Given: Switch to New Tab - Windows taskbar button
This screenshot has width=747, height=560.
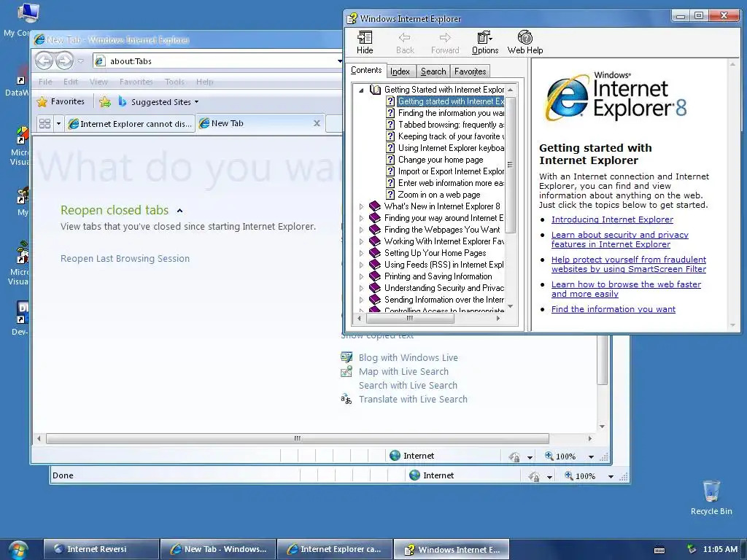Looking at the screenshot, I should [218, 549].
